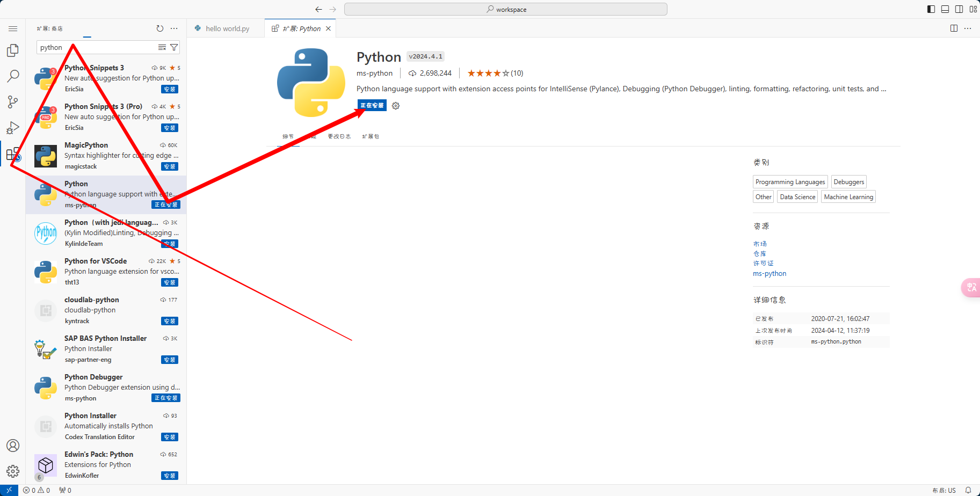This screenshot has height=496, width=980.
Task: Open the 细节 tab on the extension page
Action: pyautogui.click(x=288, y=136)
